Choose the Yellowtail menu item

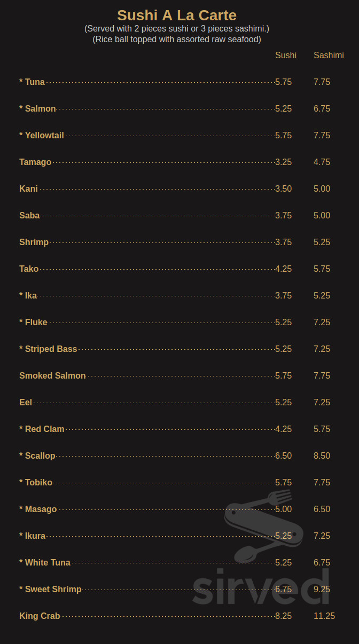click(x=42, y=135)
